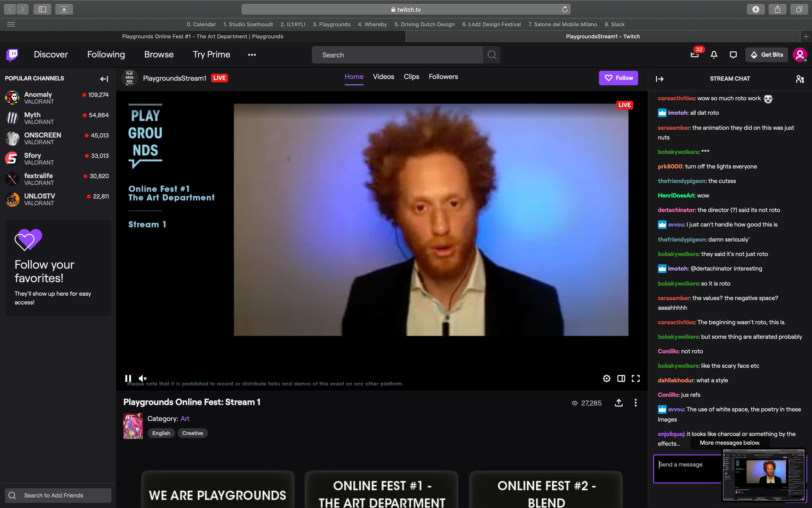812x508 pixels.
Task: Switch to the Clips tab
Action: [411, 77]
